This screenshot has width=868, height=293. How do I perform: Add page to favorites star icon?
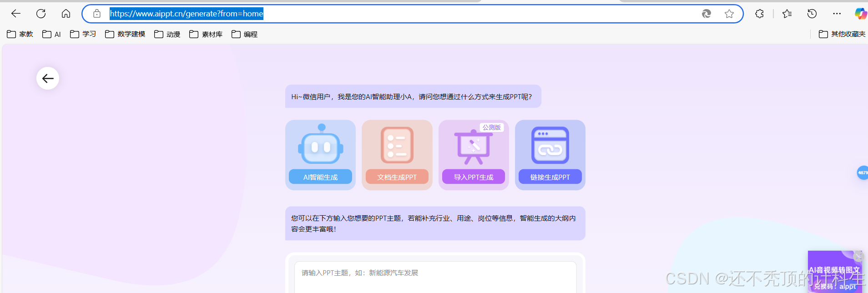pos(729,14)
